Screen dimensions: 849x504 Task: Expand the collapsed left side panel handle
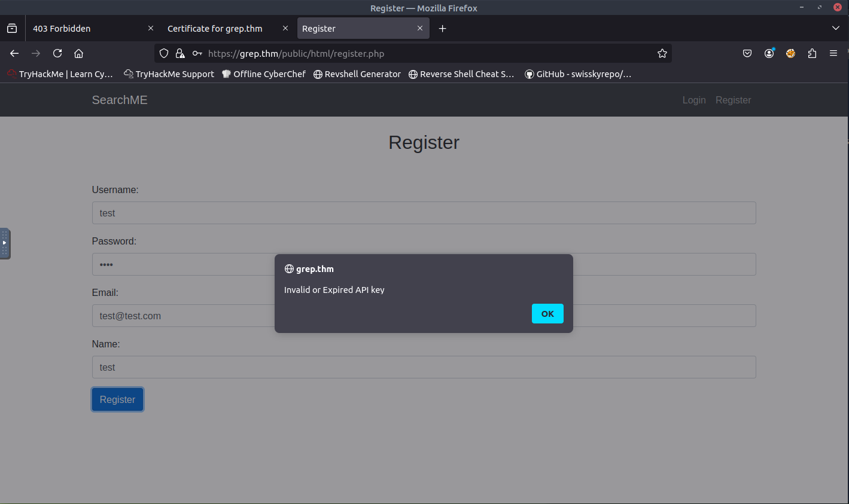5,243
